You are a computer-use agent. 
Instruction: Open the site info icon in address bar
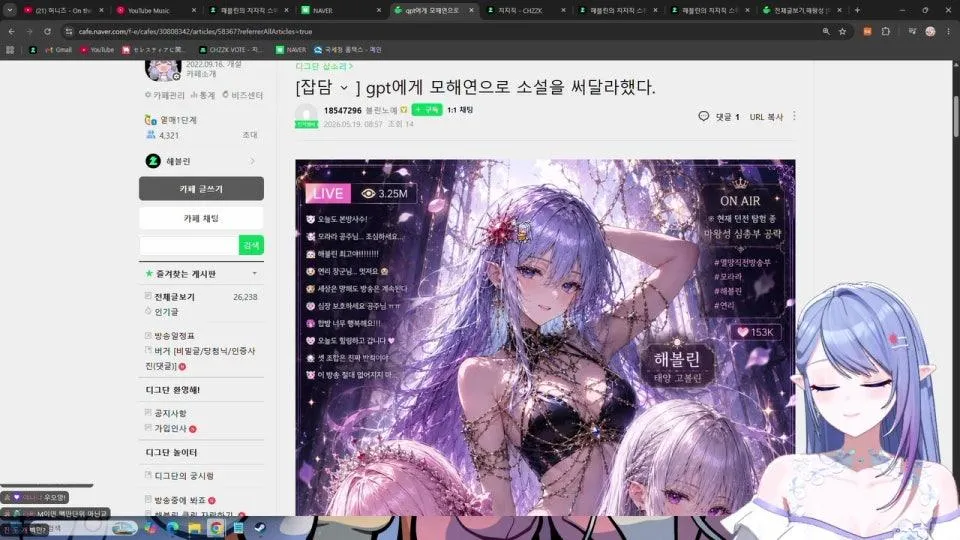point(69,31)
